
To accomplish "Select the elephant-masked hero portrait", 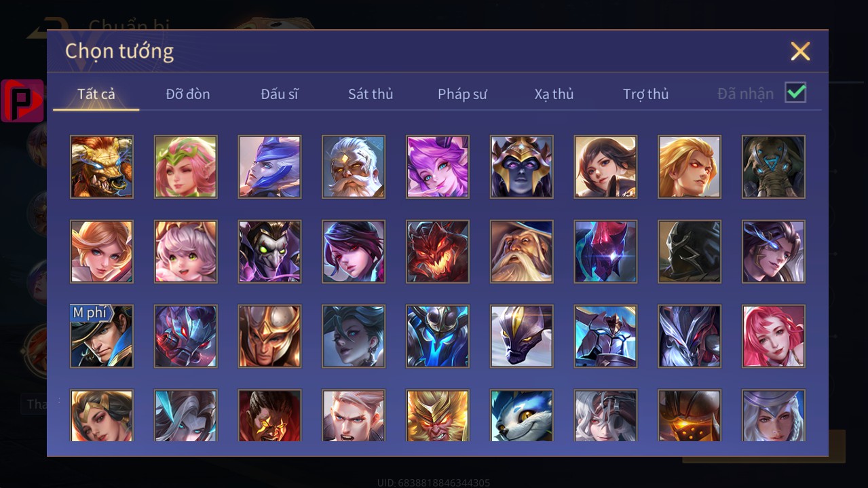I will click(x=774, y=167).
